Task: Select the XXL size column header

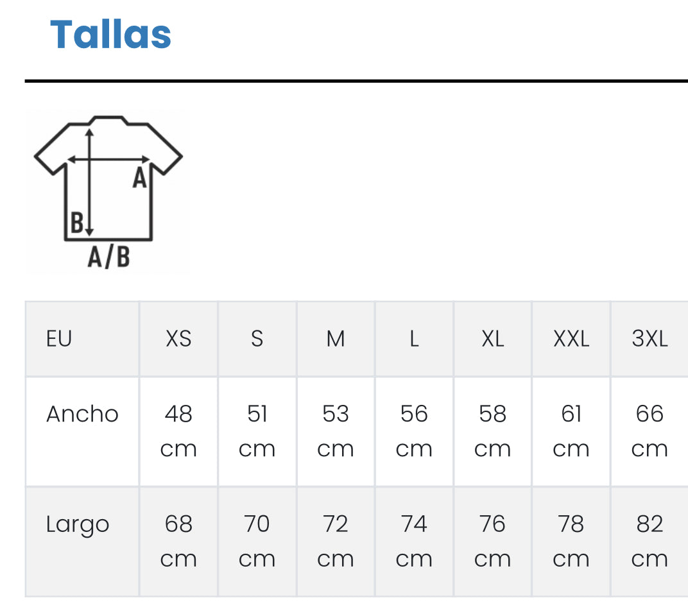Action: click(x=571, y=339)
